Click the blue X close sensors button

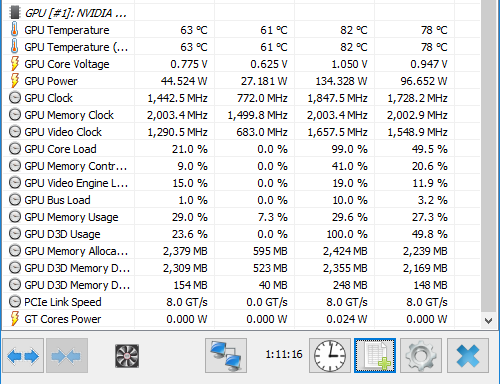point(468,355)
